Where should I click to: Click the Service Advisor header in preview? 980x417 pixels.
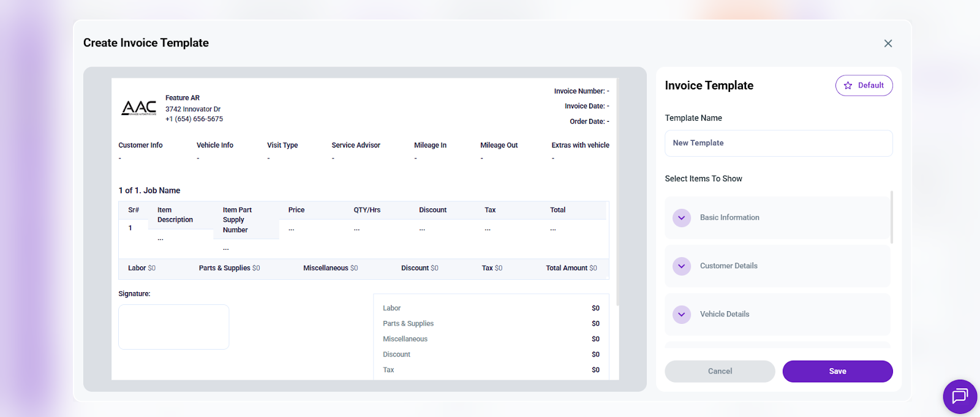(355, 146)
